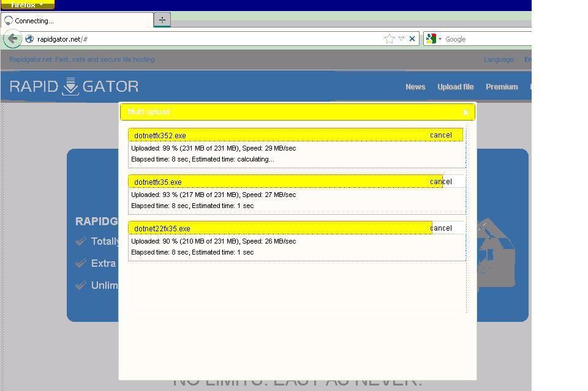
Task: Cancel the dotnet22fx35.exe upload
Action: tap(440, 228)
